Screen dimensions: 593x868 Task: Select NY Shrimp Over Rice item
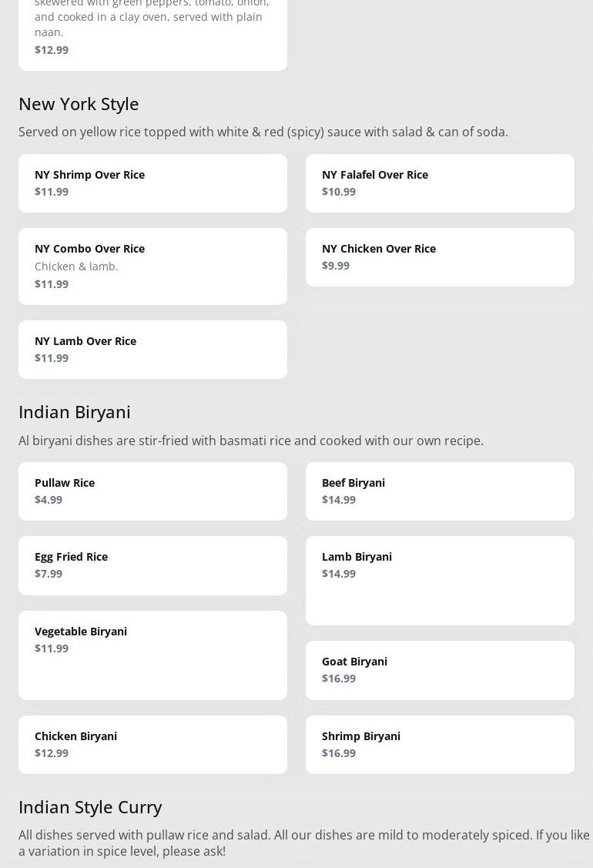(152, 183)
